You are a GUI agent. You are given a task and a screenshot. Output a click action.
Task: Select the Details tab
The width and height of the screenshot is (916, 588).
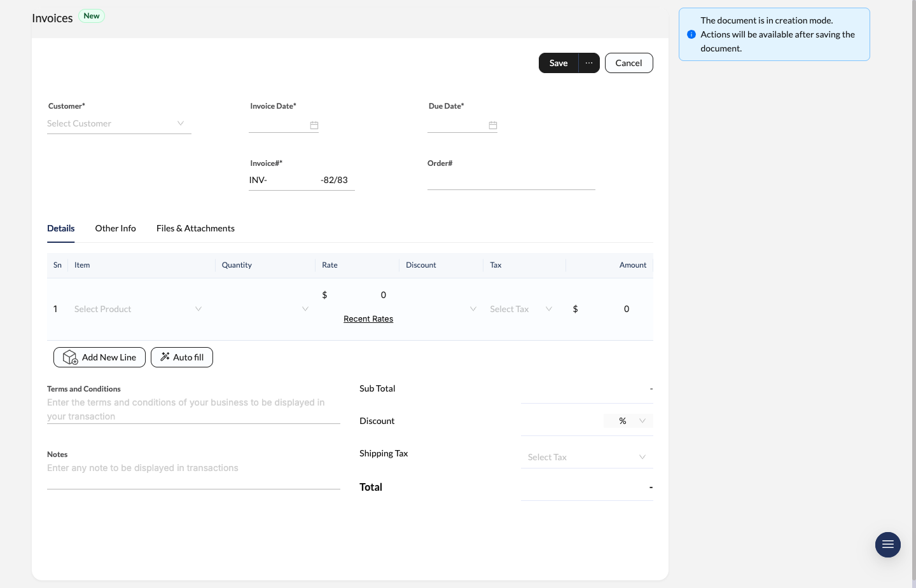(60, 228)
